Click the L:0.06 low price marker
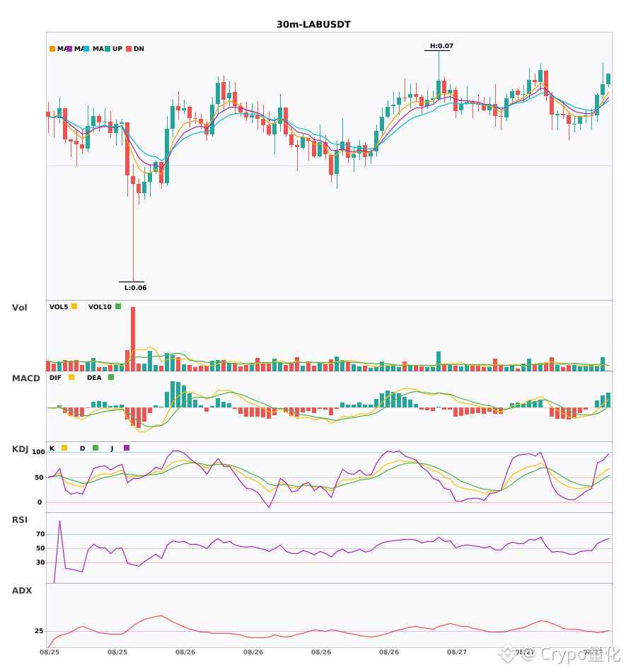Image resolution: width=626 pixels, height=672 pixels. point(135,288)
